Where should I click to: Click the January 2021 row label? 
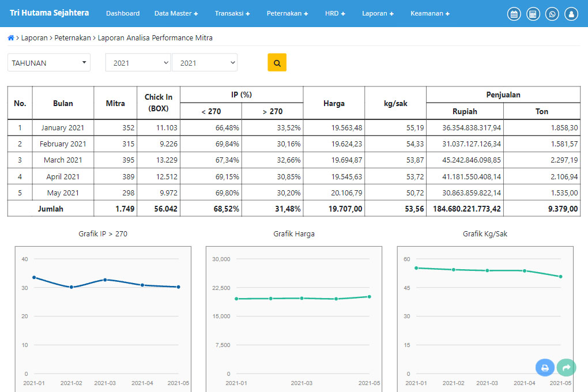[63, 127]
